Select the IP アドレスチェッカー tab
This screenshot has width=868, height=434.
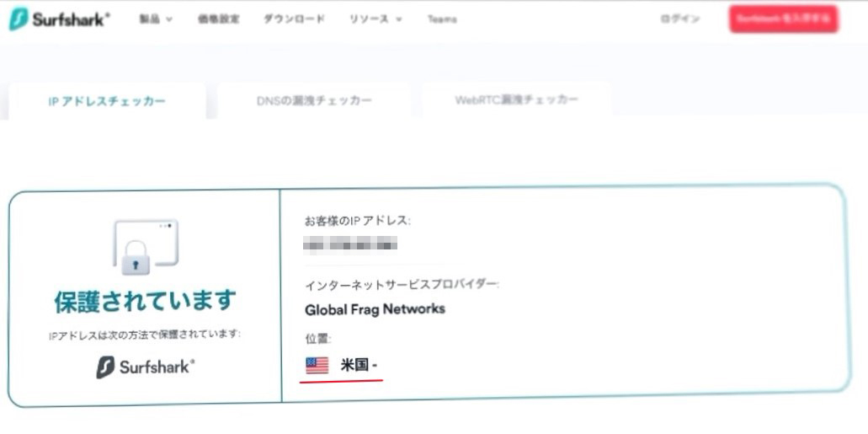point(107,101)
